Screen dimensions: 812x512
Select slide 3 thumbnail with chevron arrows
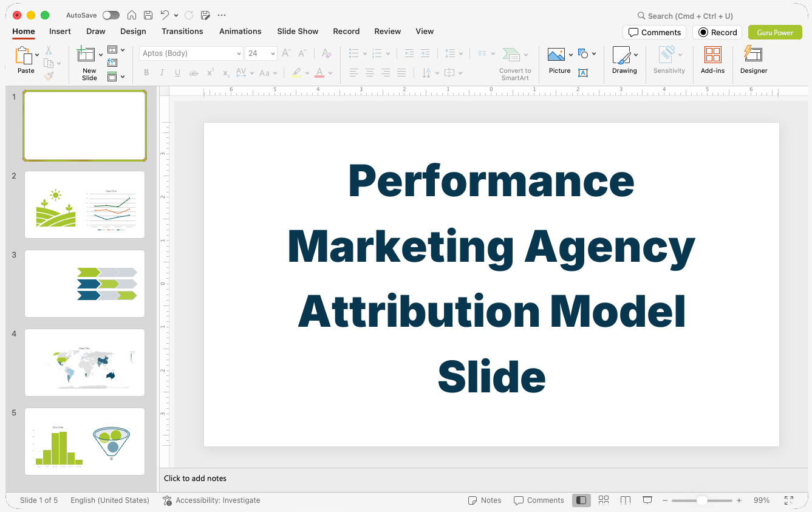(84, 284)
